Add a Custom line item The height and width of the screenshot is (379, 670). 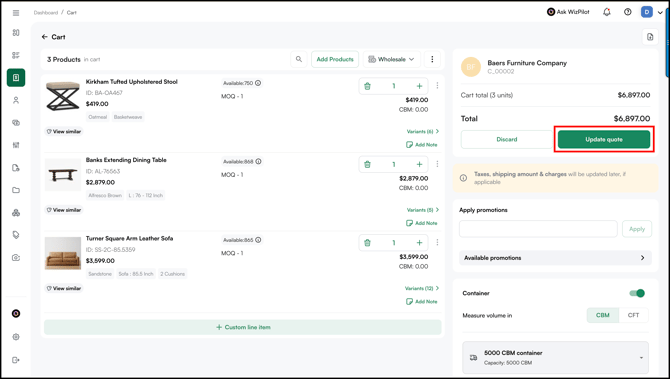[243, 327]
